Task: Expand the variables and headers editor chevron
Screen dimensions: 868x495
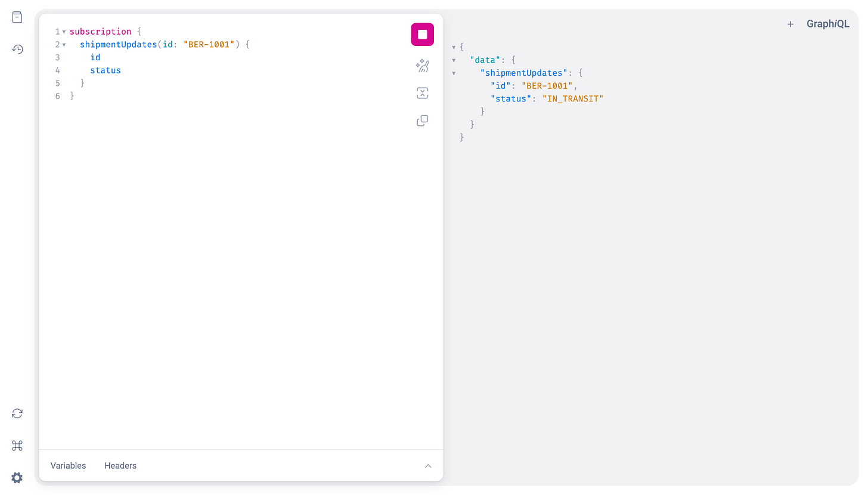Action: pos(428,466)
